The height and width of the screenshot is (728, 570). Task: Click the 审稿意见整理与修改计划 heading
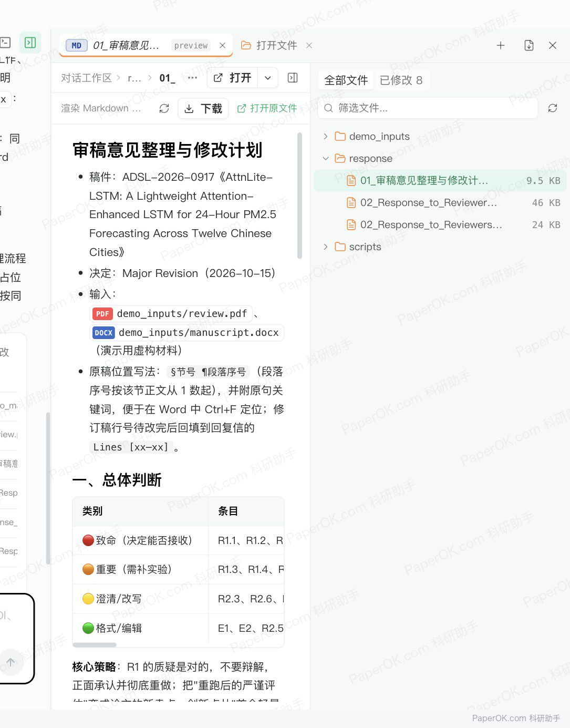click(167, 150)
